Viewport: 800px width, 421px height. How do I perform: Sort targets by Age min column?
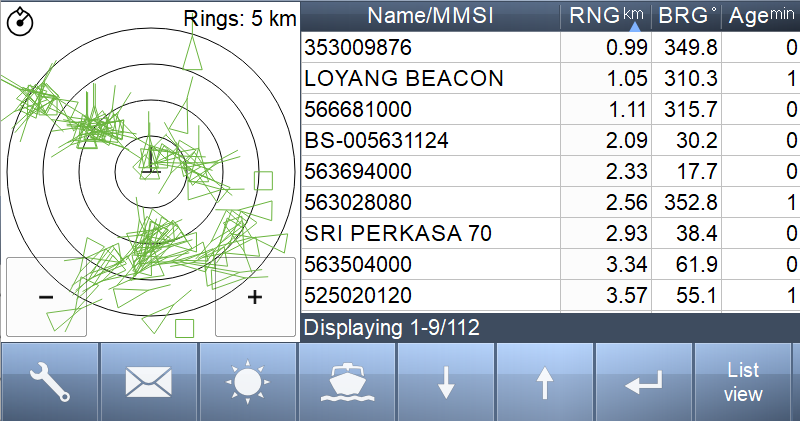click(761, 16)
